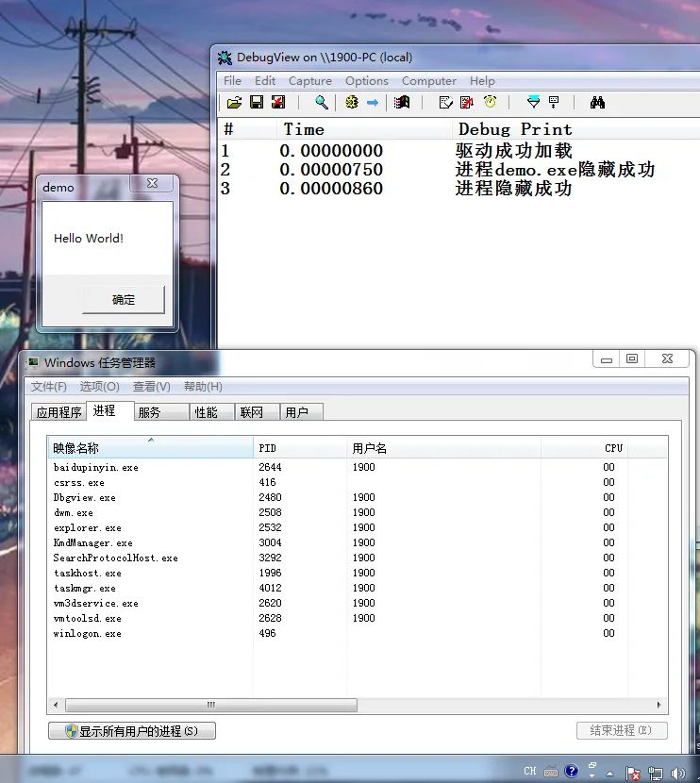Toggle Capture Kernel with the gear icon
Screen dimensions: 700x783
click(x=352, y=103)
